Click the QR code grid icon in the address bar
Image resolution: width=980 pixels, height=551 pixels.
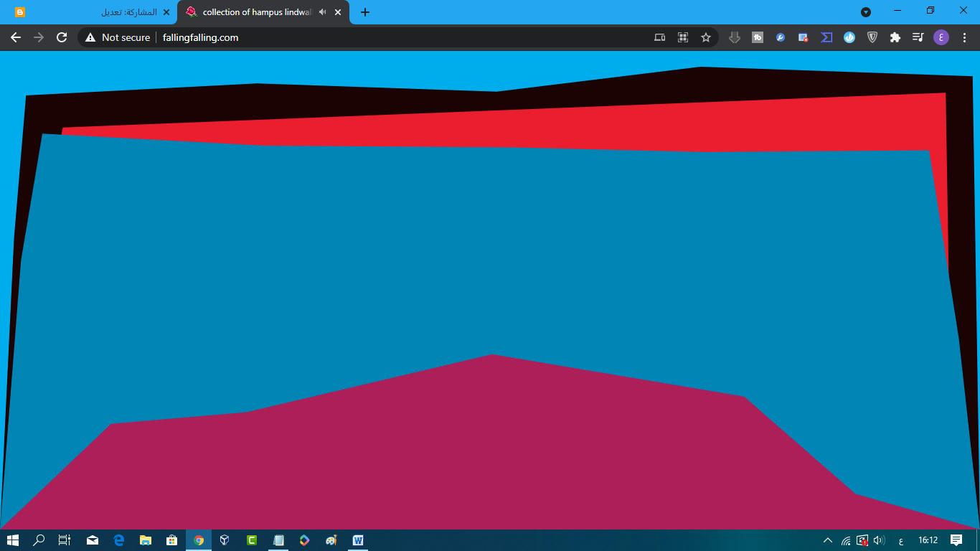683,37
